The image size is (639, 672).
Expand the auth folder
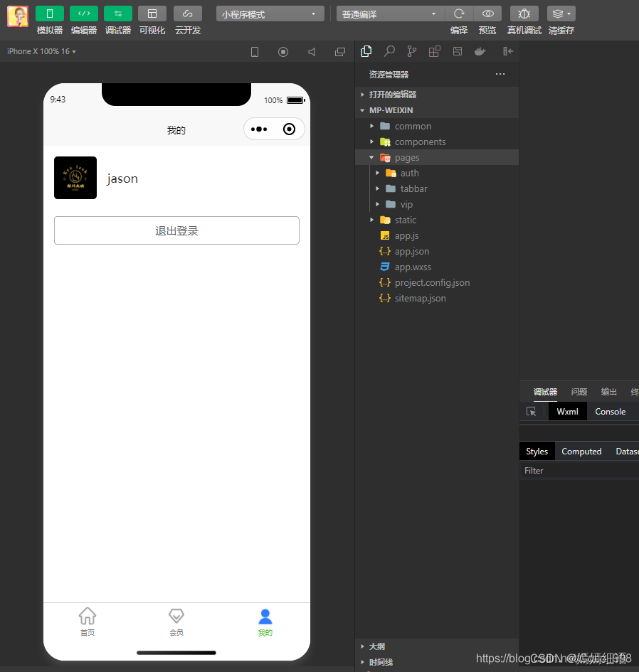pyautogui.click(x=437, y=173)
